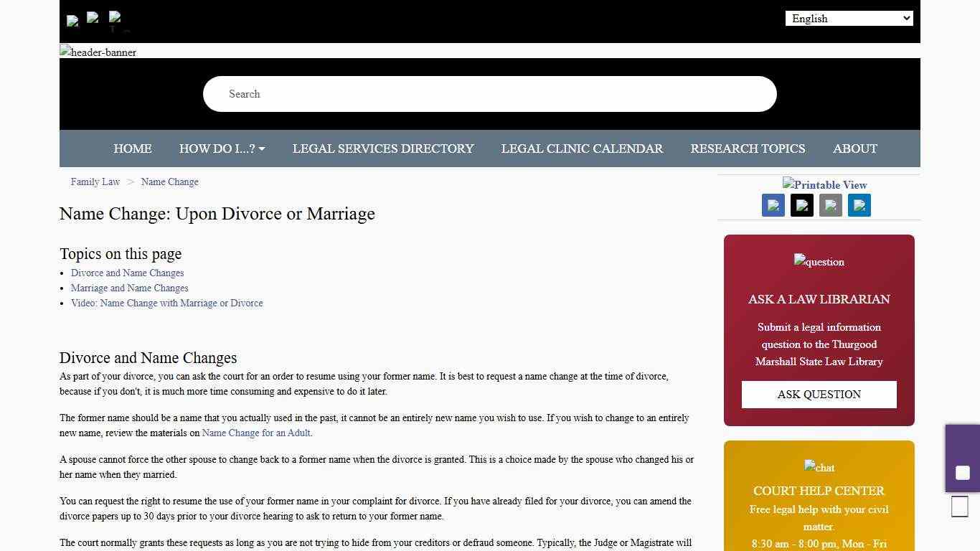Viewport: 980px width, 551px height.
Task: Open the English language selector
Action: pyautogui.click(x=849, y=18)
